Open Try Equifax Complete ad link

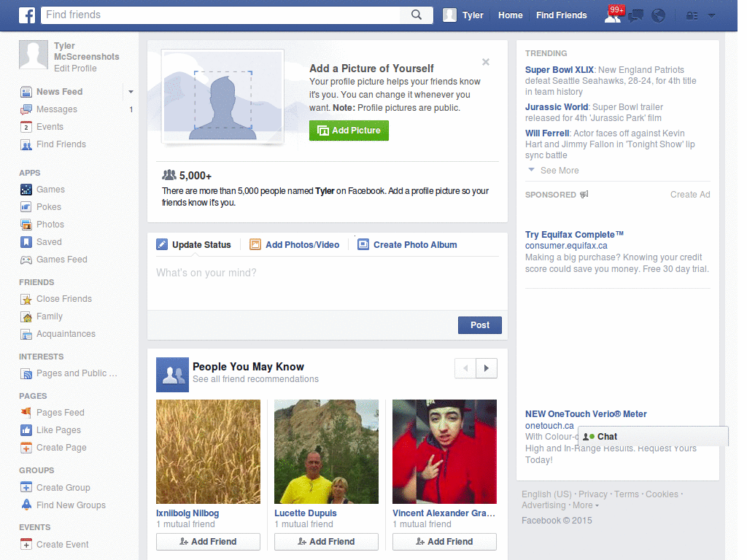click(x=574, y=235)
